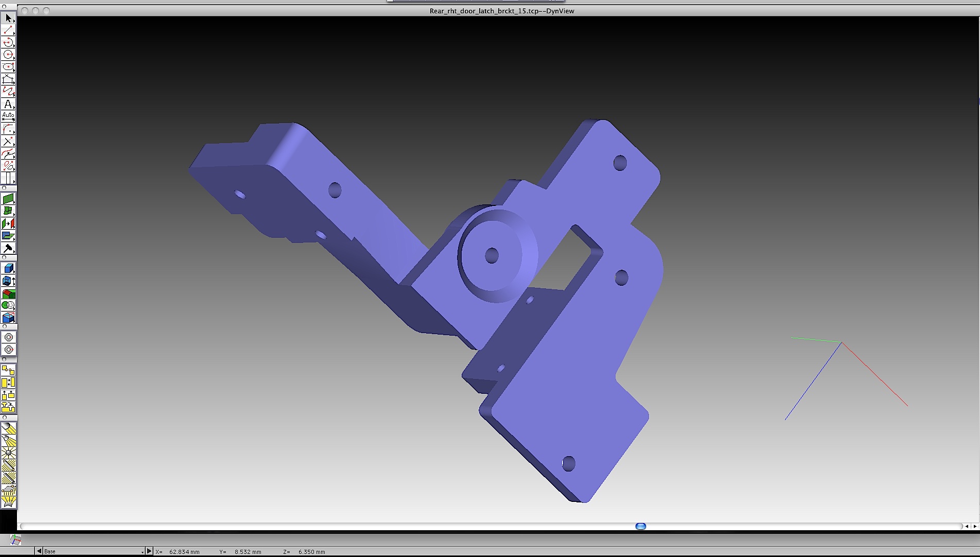Select the arrow selection tool

pos(8,19)
